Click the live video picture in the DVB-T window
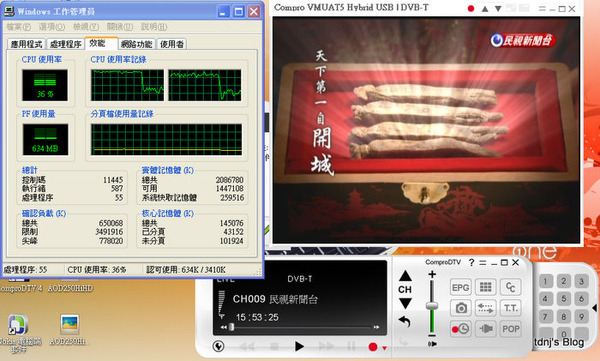The height and width of the screenshot is (361, 600). click(426, 130)
